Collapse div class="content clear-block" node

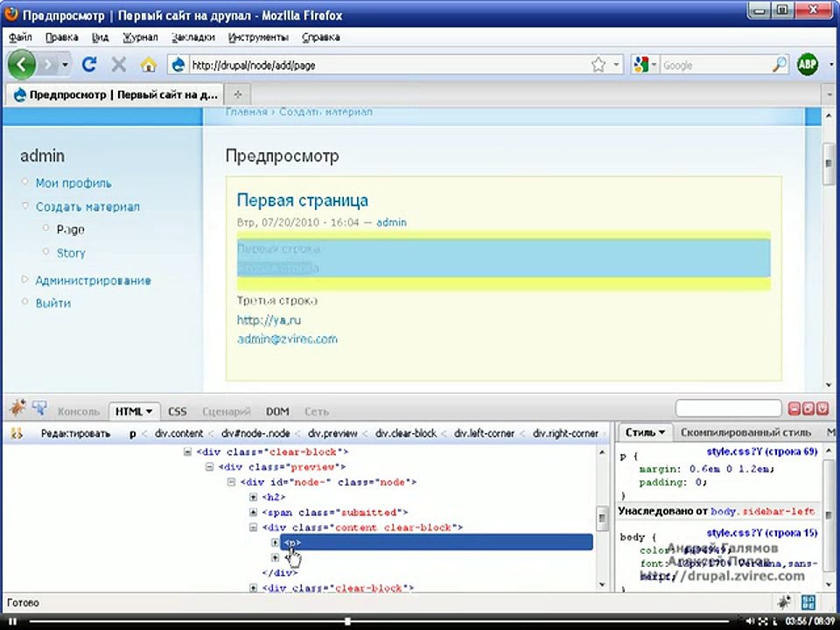[x=254, y=527]
